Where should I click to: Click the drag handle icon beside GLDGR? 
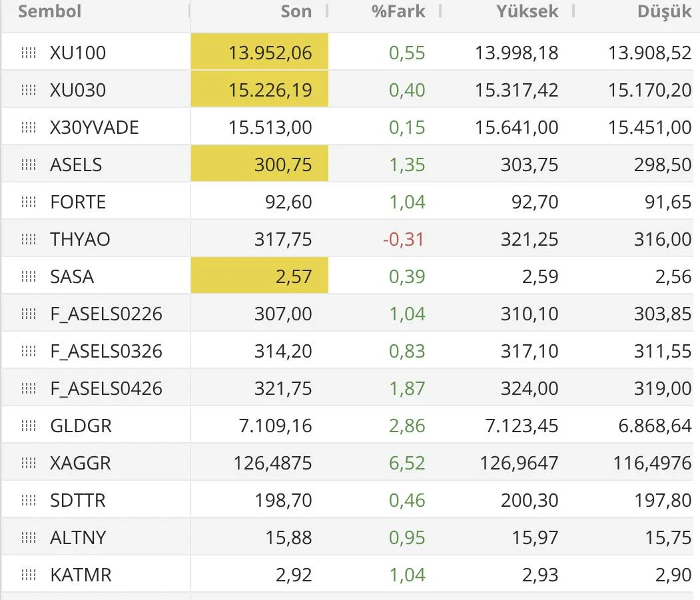click(29, 426)
